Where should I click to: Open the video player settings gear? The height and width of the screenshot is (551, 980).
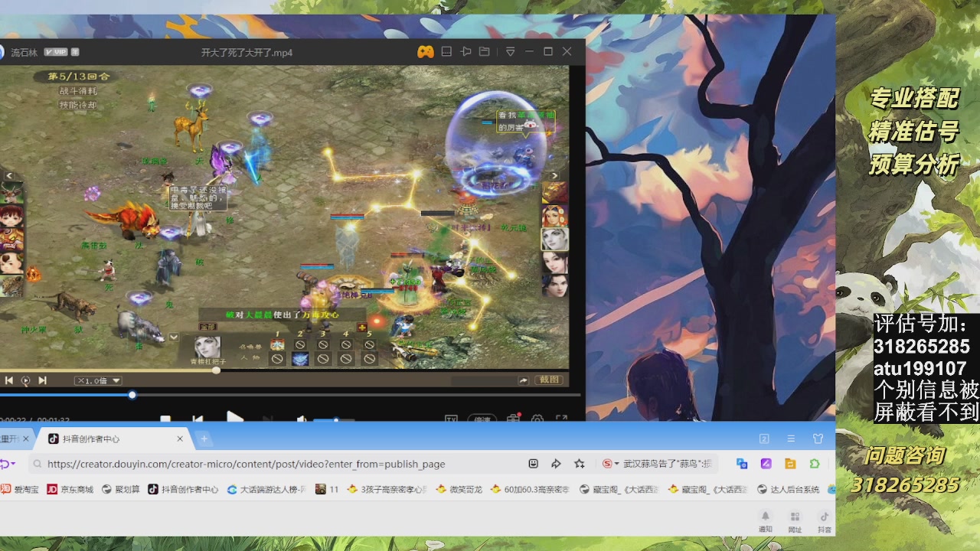[537, 419]
